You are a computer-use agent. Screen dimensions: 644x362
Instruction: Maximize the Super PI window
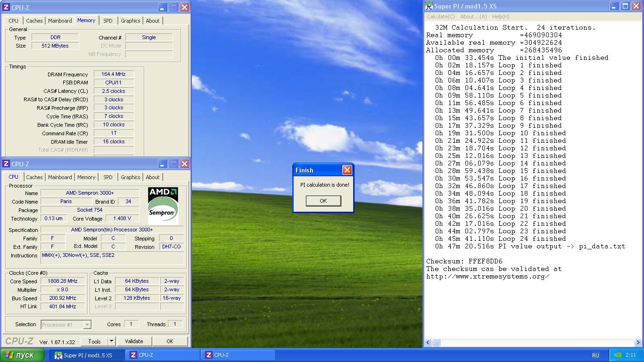[x=625, y=6]
